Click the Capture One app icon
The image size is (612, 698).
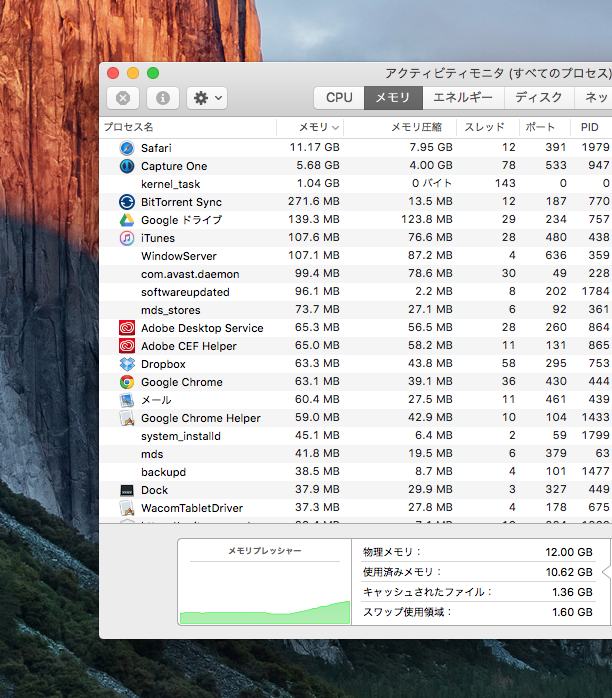click(x=127, y=166)
